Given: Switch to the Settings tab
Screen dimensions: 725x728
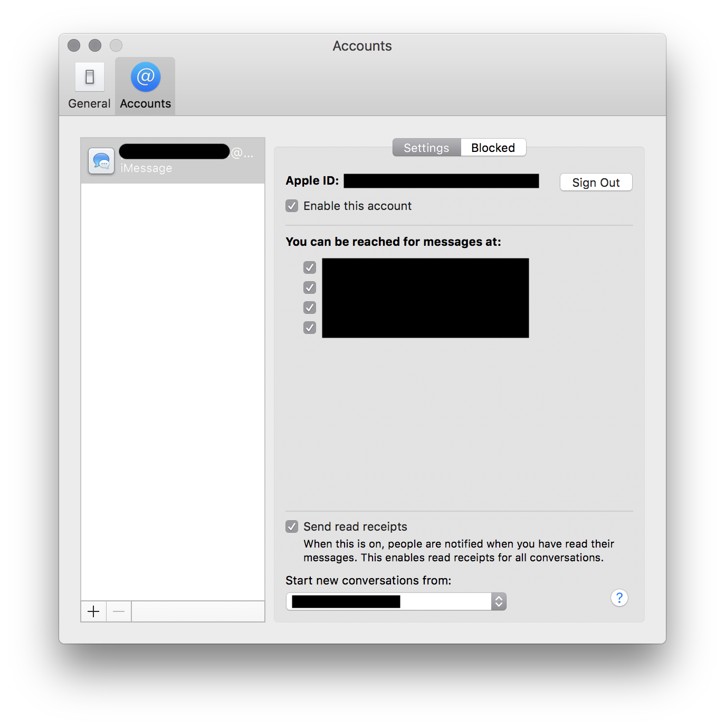Looking at the screenshot, I should pyautogui.click(x=426, y=148).
